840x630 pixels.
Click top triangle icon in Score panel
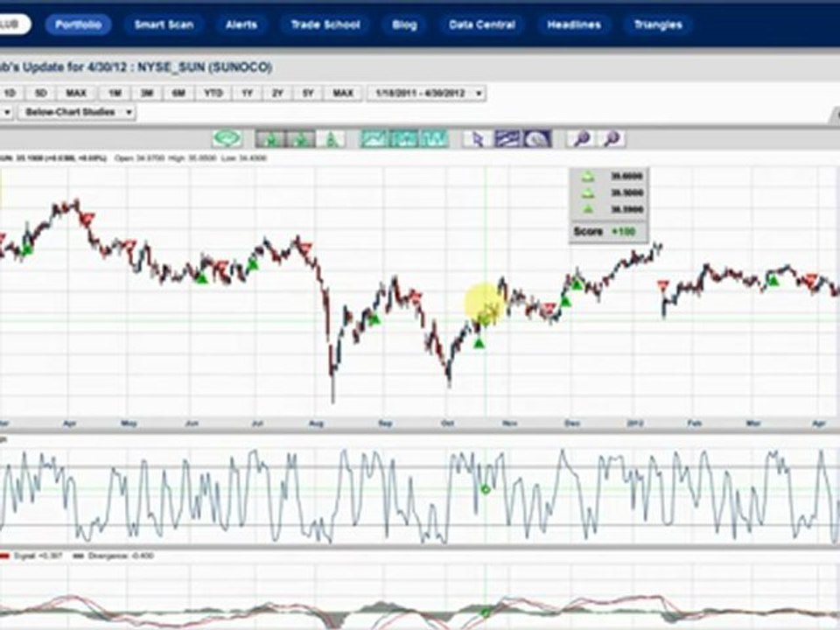[x=588, y=176]
